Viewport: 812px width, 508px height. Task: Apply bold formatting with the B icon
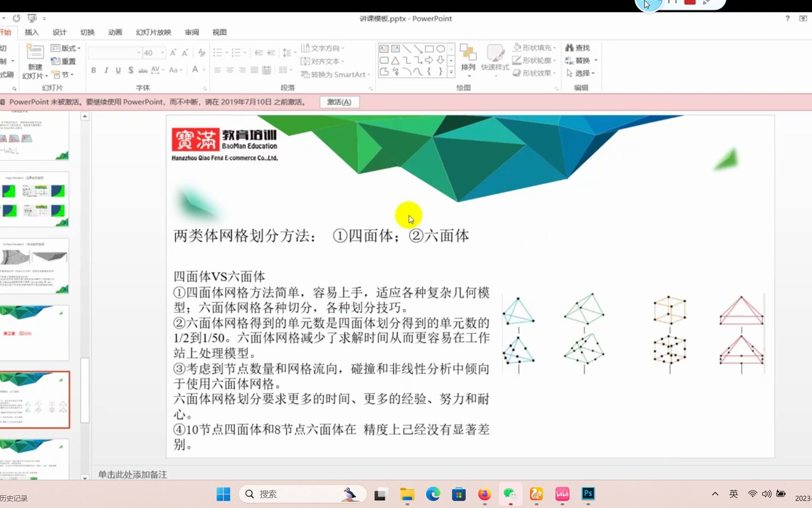93,70
